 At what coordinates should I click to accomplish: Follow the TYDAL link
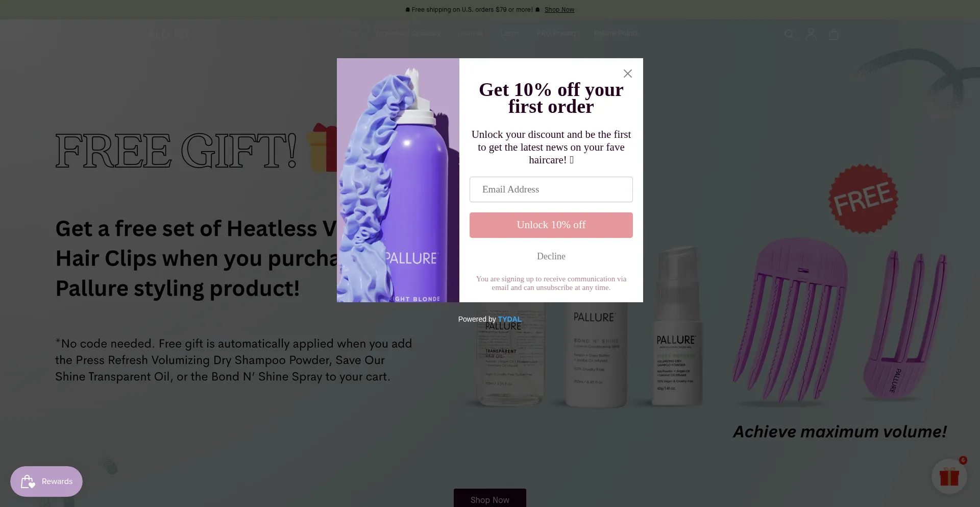coord(509,319)
